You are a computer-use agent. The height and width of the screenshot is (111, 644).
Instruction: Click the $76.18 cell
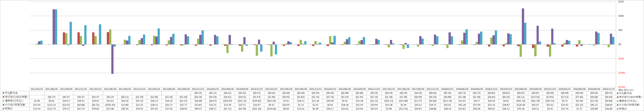[x=521, y=109]
